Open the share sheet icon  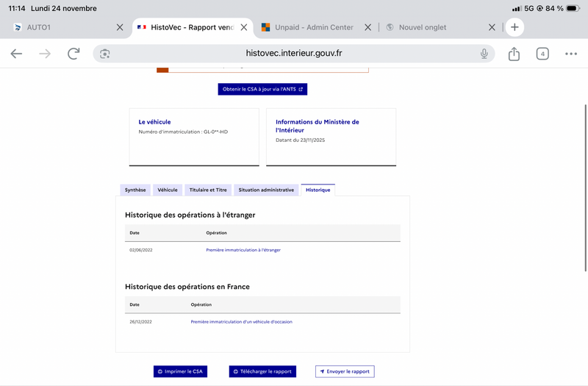(x=514, y=54)
